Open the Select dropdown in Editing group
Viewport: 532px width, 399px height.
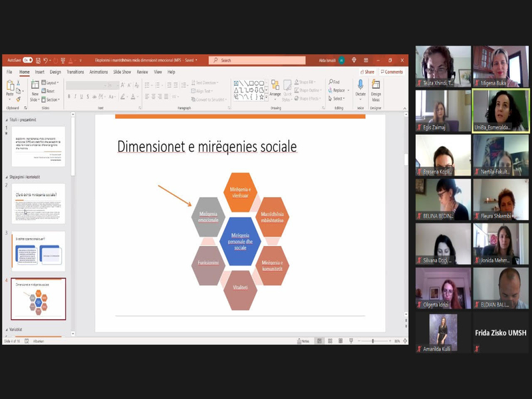[338, 98]
